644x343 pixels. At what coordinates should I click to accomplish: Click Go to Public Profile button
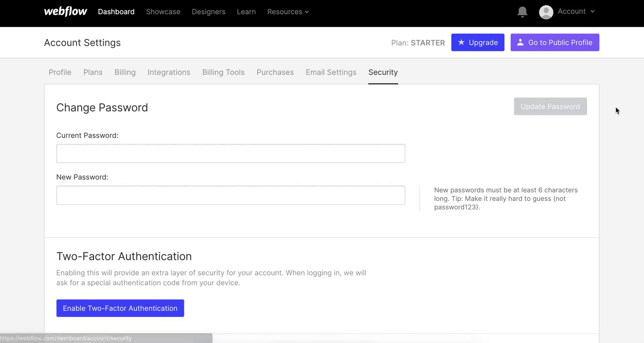pos(555,43)
